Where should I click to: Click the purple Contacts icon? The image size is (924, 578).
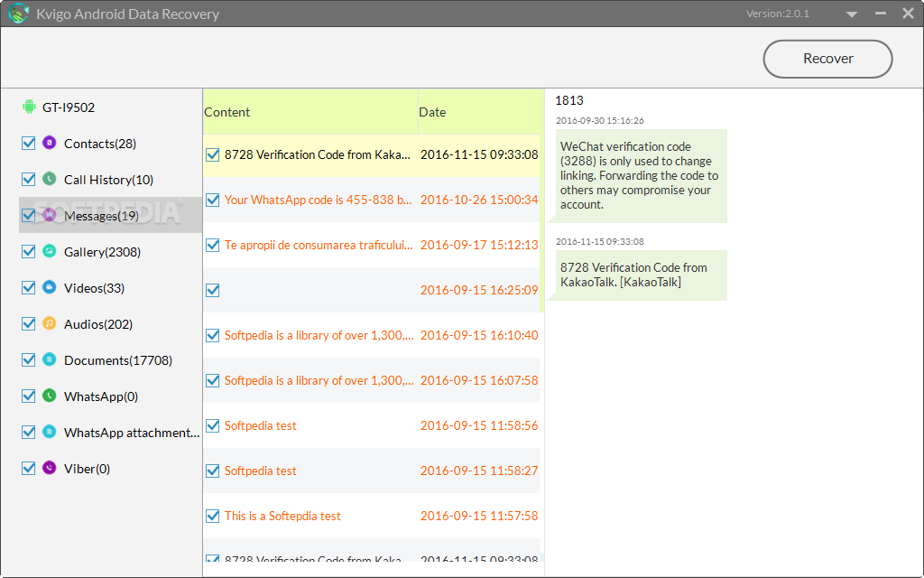point(50,143)
